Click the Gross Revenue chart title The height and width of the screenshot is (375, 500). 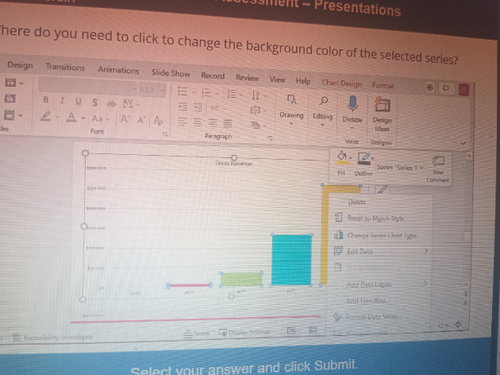click(x=234, y=163)
